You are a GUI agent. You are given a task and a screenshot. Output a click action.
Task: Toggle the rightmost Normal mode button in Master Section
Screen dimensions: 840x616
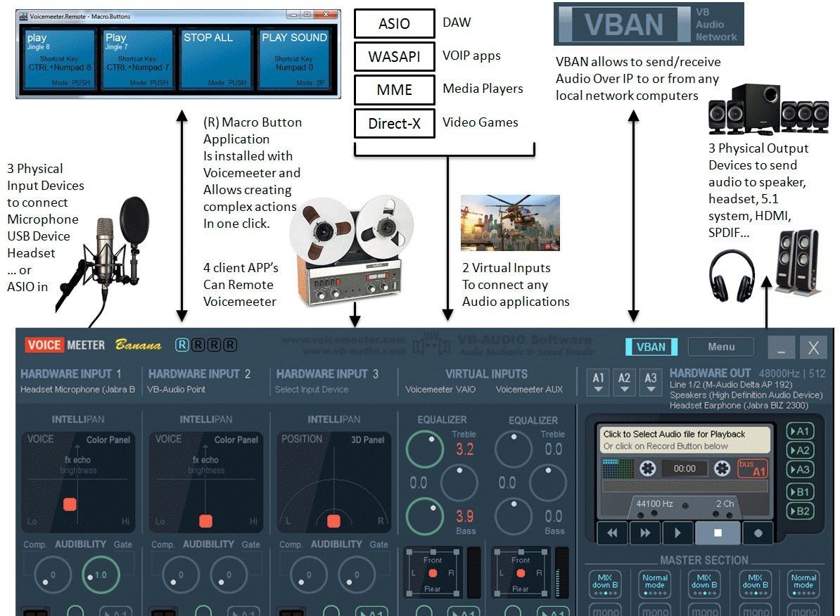(x=803, y=583)
